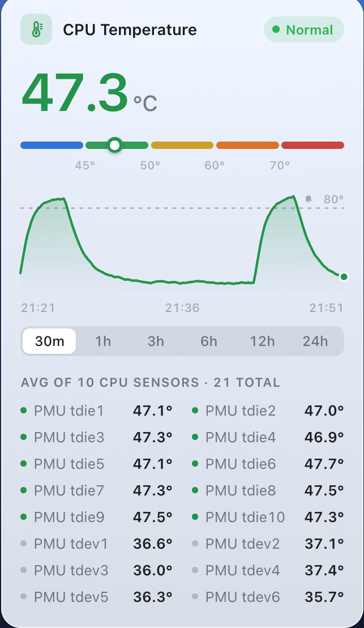The height and width of the screenshot is (628, 364).
Task: Select the PMU tdie6 sensor row
Action: coord(268,464)
